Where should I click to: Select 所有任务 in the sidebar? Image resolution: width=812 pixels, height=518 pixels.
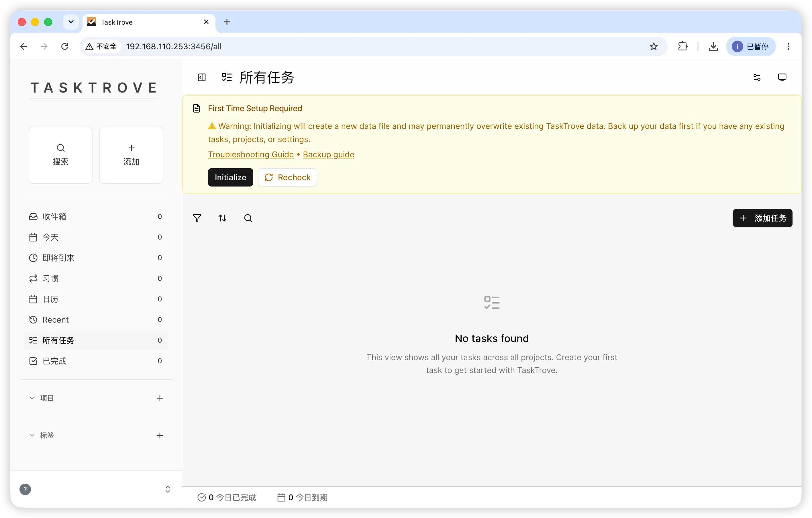pos(96,340)
